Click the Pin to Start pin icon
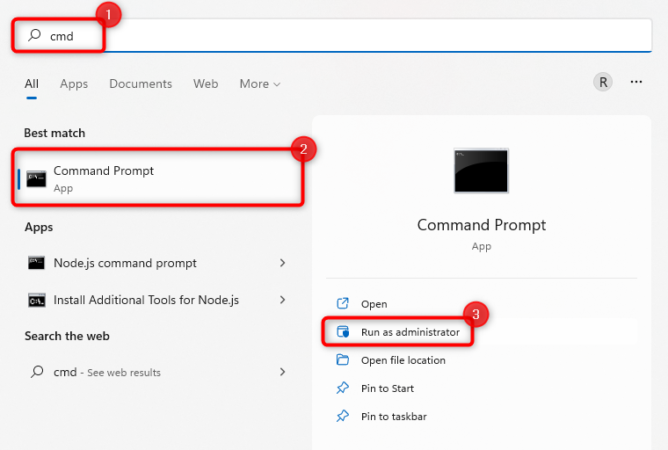 343,388
